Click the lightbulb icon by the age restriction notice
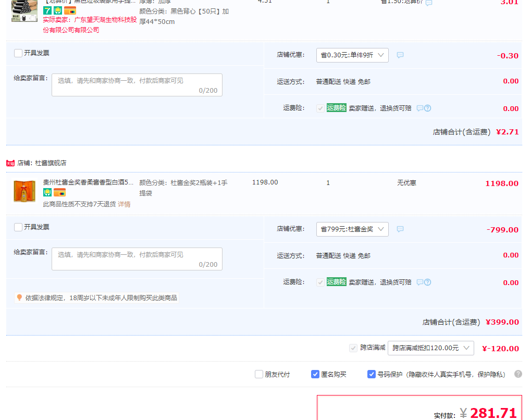The width and height of the screenshot is (531, 420). click(19, 298)
